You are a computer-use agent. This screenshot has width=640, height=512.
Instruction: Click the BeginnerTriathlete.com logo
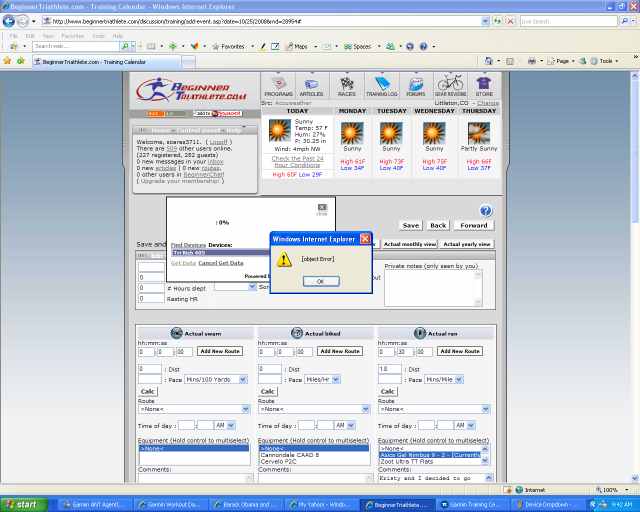click(x=191, y=90)
